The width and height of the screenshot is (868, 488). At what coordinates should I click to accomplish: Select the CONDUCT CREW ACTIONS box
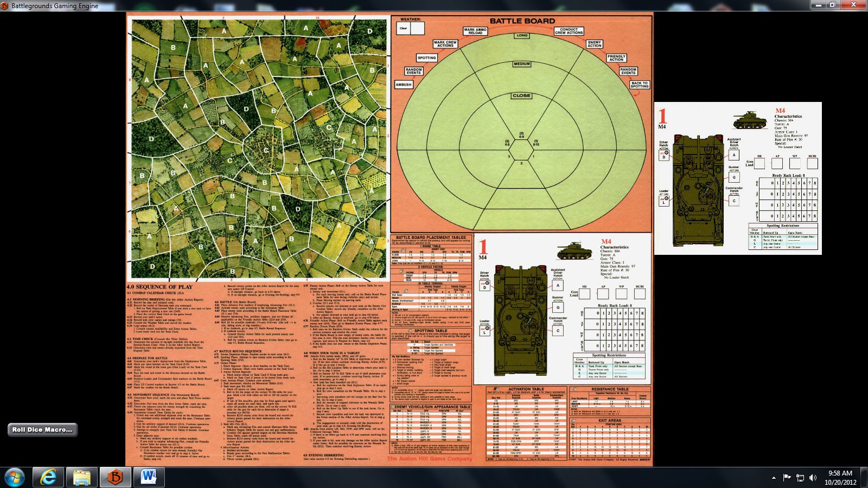coord(569,31)
